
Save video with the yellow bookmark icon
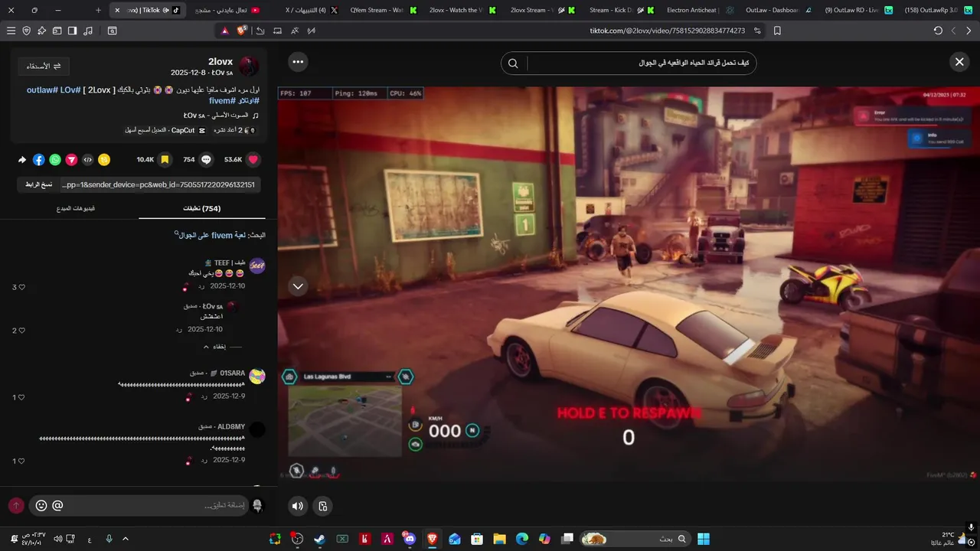tap(165, 159)
